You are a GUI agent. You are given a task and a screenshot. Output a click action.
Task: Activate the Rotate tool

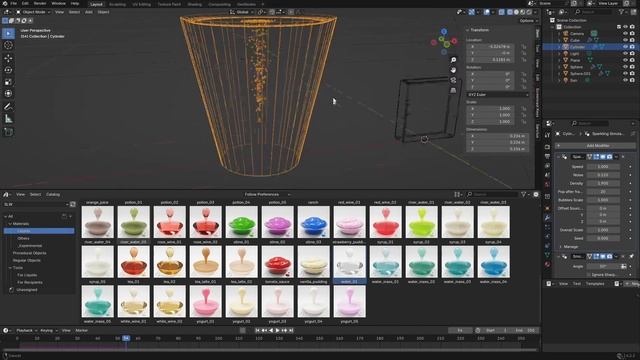8,70
